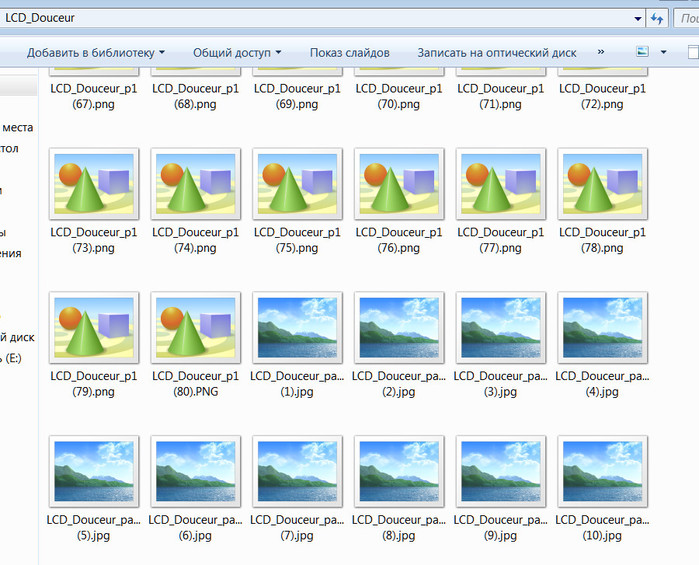Click the file name LCD_Douceur_p1 (68).png

195,96
